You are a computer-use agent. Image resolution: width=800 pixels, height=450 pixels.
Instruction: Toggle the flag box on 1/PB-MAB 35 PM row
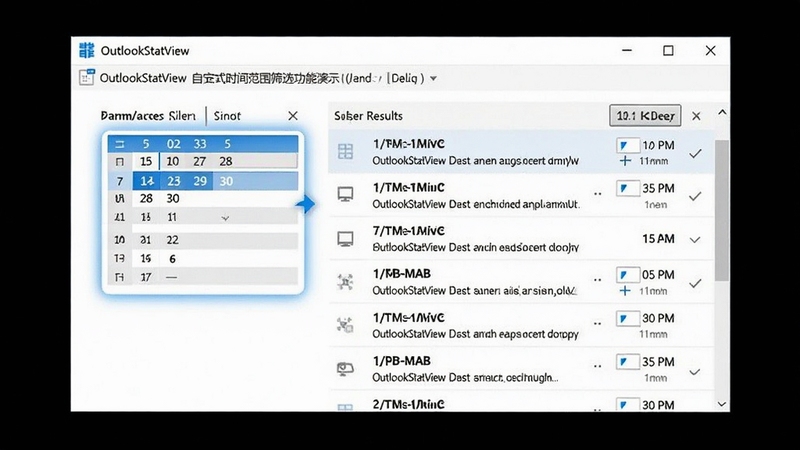[628, 362]
